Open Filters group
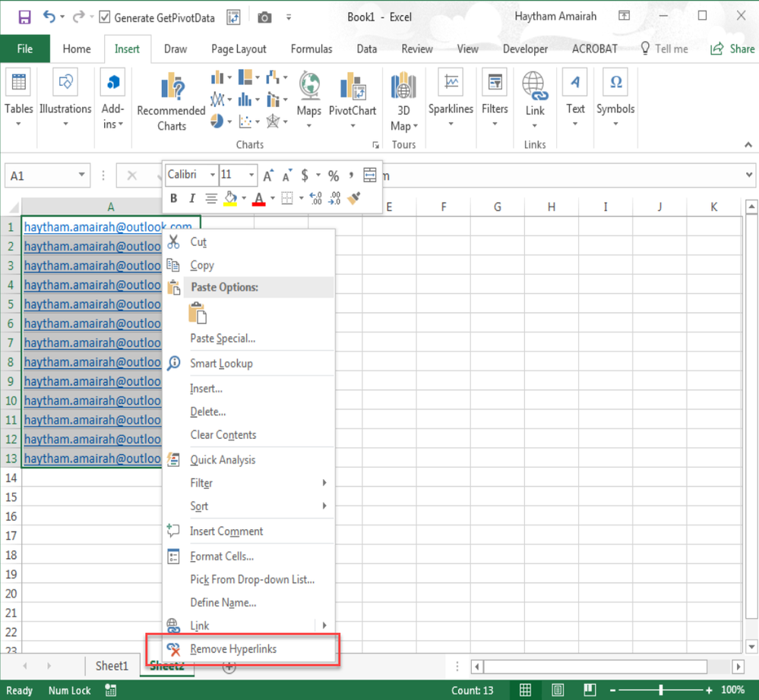759x700 pixels. [x=495, y=99]
